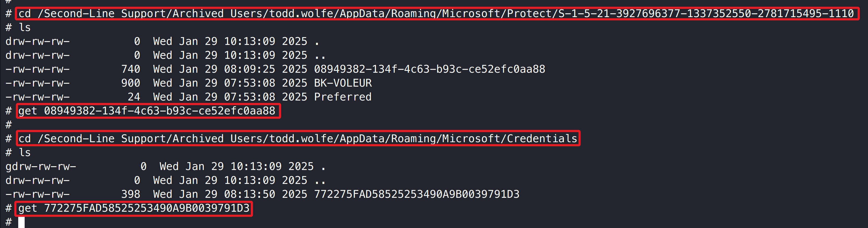Screen dimensions: 868x228
Task: Click the gdrw-rw-rw- permission string
Action: (41, 167)
